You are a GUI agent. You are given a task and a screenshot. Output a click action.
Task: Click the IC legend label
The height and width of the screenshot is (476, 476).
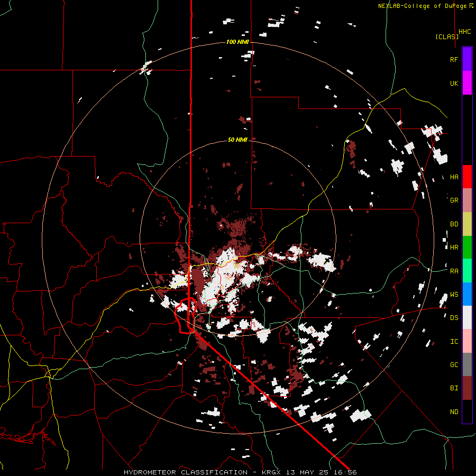pos(454,342)
